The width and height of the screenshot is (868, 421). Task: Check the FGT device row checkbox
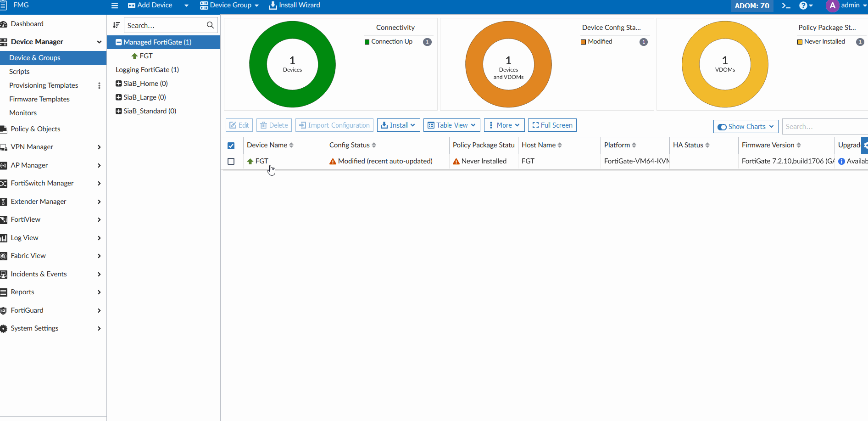coord(231,161)
